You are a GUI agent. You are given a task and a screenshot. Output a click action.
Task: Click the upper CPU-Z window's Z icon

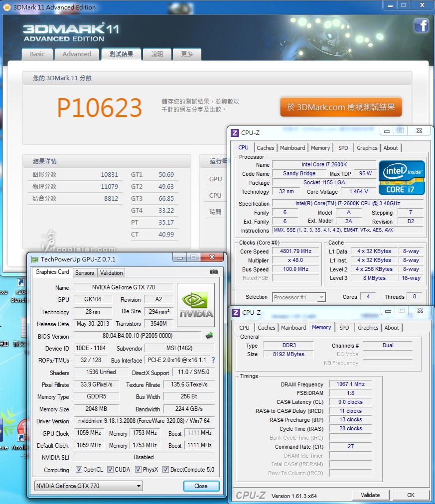tap(235, 133)
